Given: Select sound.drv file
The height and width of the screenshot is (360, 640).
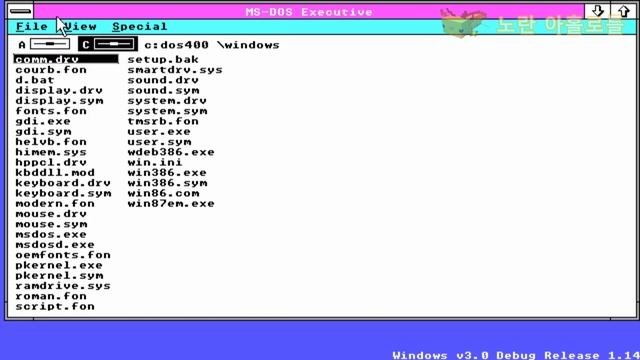Looking at the screenshot, I should click(x=163, y=80).
